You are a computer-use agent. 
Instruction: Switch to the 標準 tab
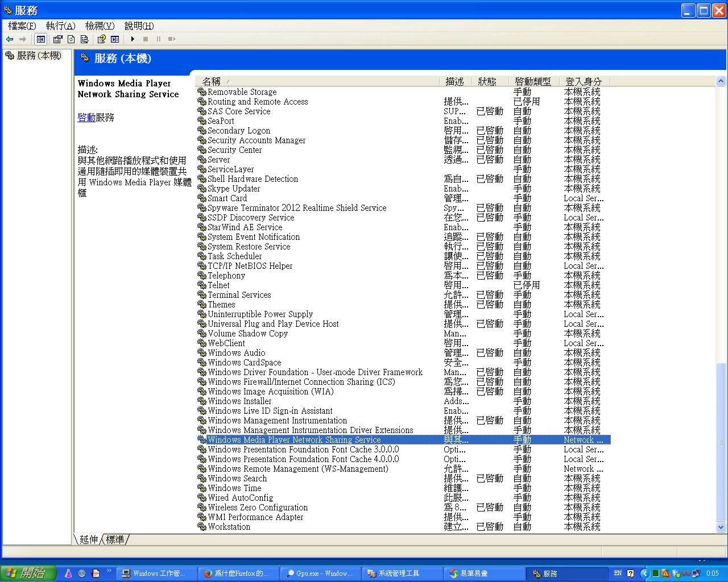click(x=115, y=539)
